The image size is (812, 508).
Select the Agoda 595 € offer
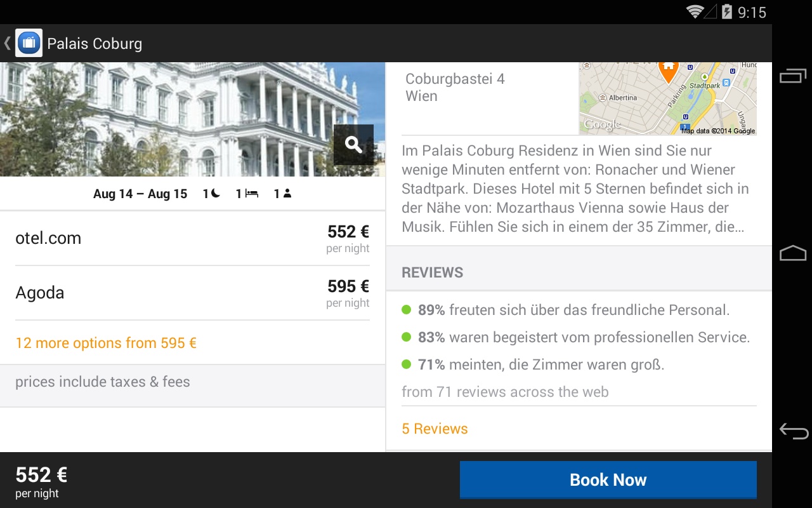pos(192,293)
